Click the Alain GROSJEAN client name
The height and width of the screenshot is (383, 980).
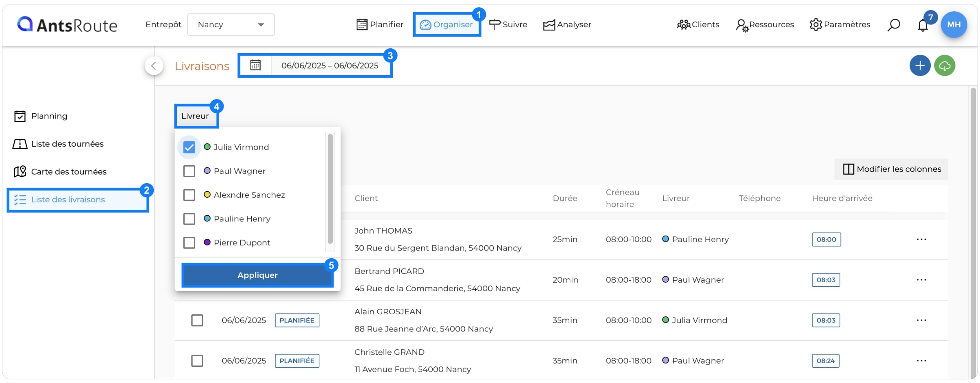(x=388, y=312)
